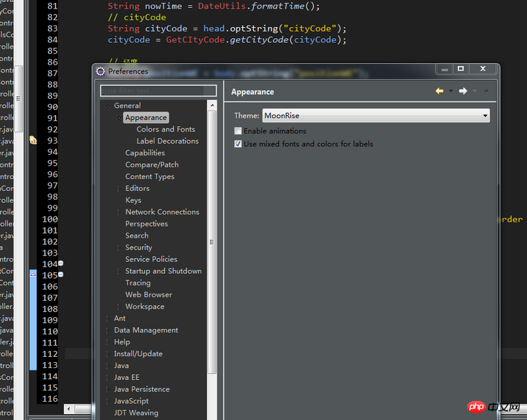Select the Perspectives preference page
This screenshot has height=420, width=527.
146,224
